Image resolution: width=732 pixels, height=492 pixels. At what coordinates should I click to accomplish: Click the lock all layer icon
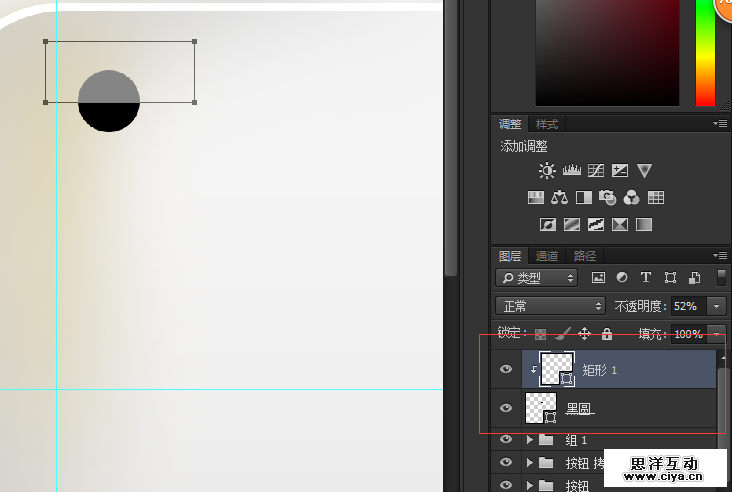606,334
